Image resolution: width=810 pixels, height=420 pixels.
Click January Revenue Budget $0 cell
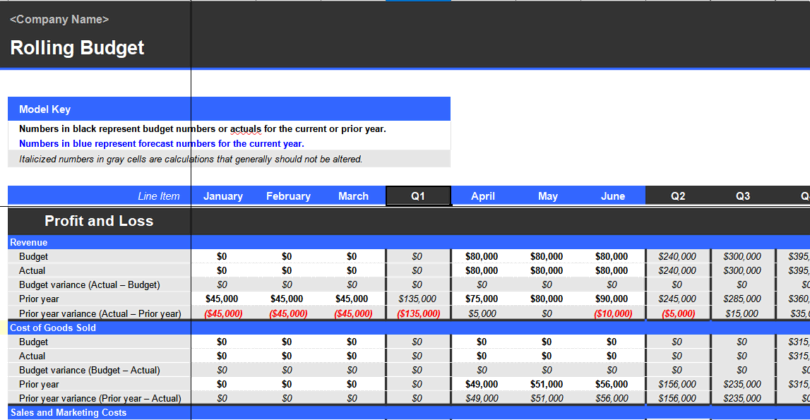point(223,256)
